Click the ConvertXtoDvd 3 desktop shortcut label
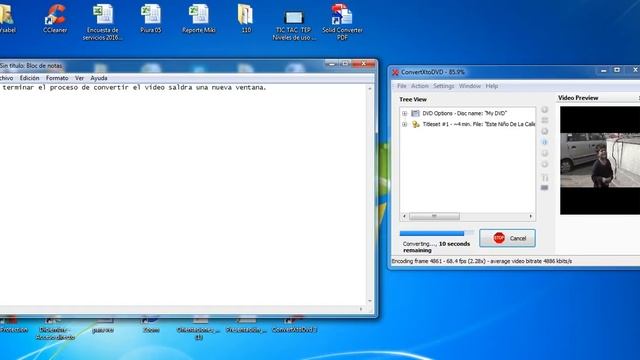Image resolution: width=640 pixels, height=360 pixels. [294, 330]
